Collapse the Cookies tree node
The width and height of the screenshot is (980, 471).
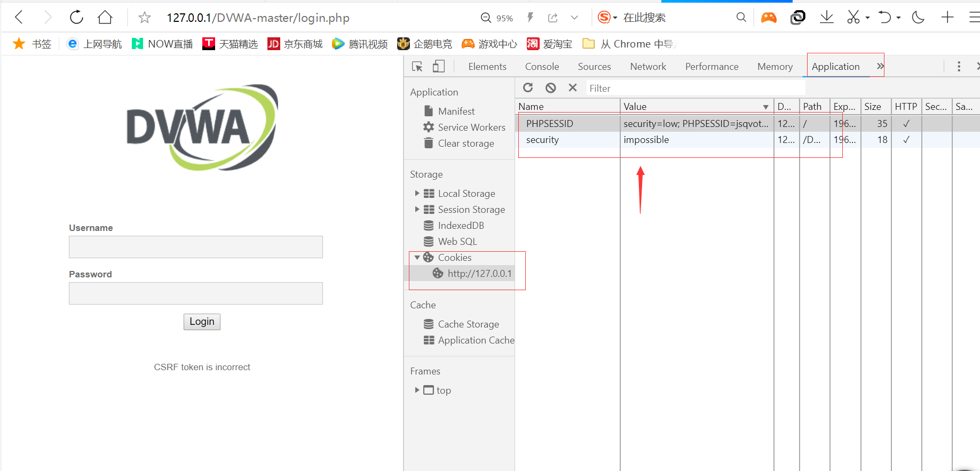click(x=417, y=257)
